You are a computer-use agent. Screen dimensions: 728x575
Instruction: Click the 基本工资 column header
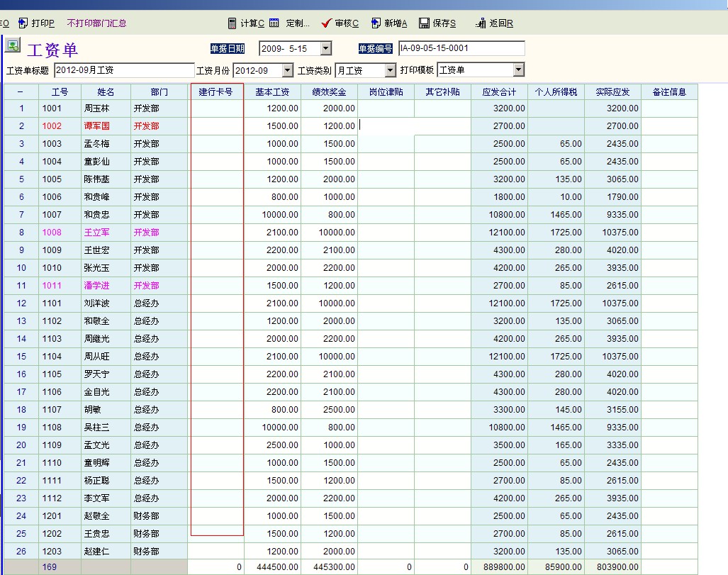tap(272, 92)
